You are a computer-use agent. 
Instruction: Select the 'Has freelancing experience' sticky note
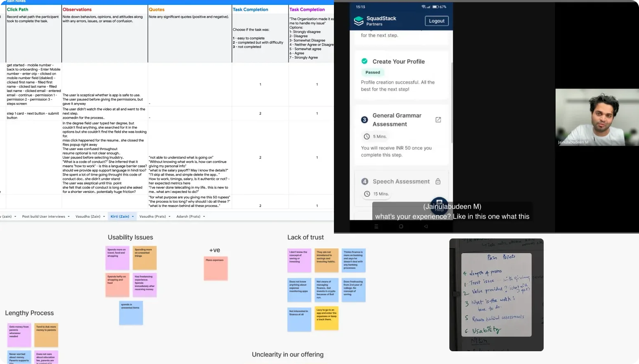(145, 285)
